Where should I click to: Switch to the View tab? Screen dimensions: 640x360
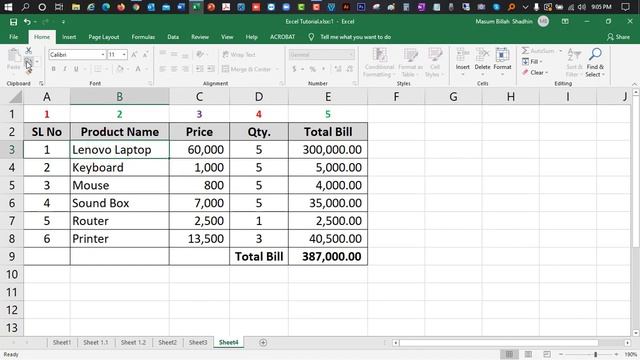(227, 37)
